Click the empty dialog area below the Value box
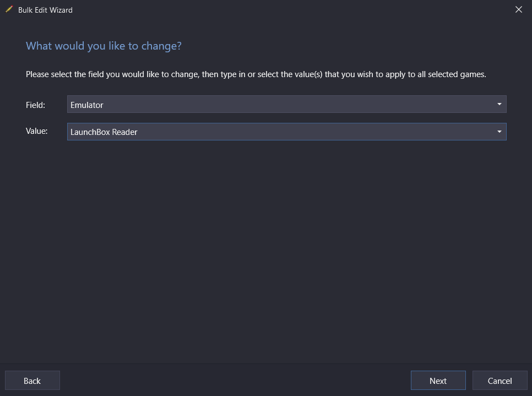The width and height of the screenshot is (532, 396). click(x=266, y=251)
